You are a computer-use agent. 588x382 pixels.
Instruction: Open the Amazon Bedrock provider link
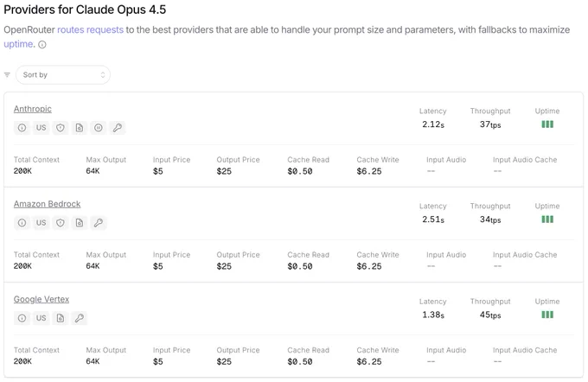click(x=48, y=204)
